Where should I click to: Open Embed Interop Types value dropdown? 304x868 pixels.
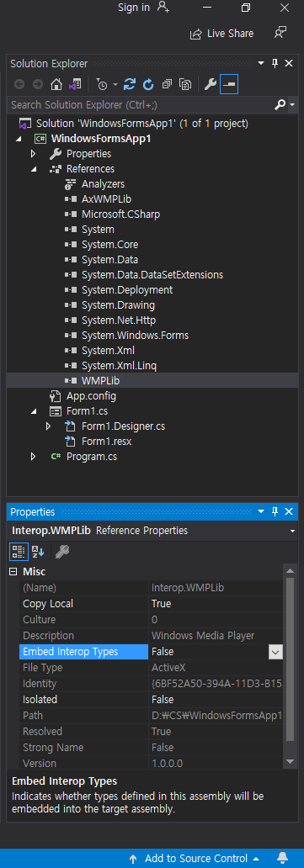click(x=275, y=652)
